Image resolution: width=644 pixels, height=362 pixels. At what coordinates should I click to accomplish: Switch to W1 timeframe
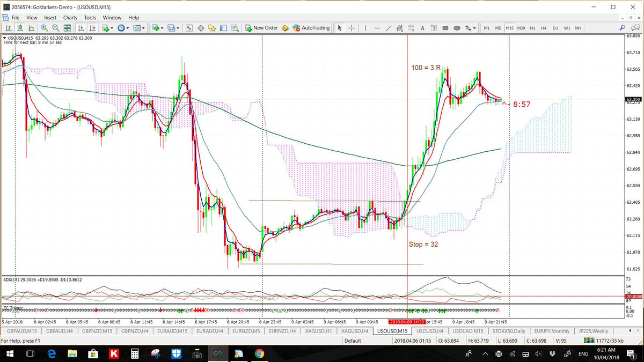coord(567,27)
